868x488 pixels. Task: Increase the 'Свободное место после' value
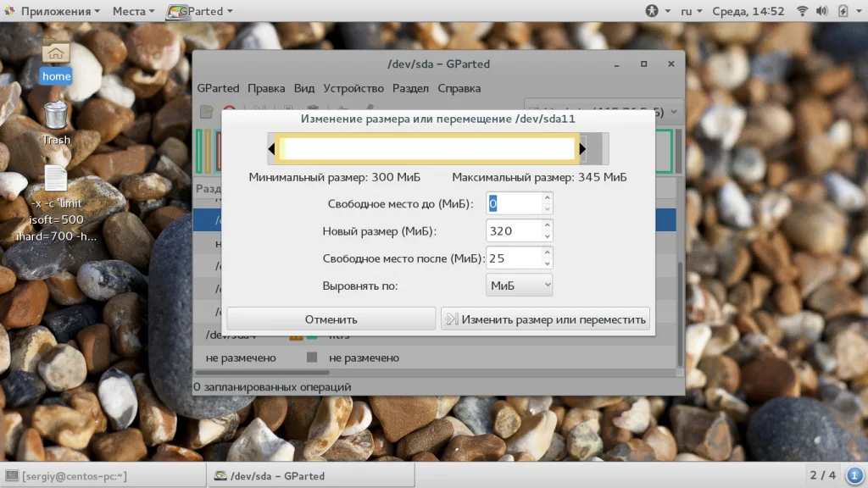(x=547, y=252)
